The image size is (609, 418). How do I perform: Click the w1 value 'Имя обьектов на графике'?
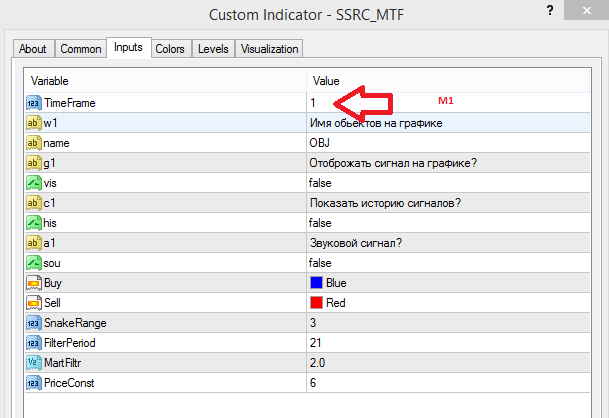pyautogui.click(x=376, y=123)
